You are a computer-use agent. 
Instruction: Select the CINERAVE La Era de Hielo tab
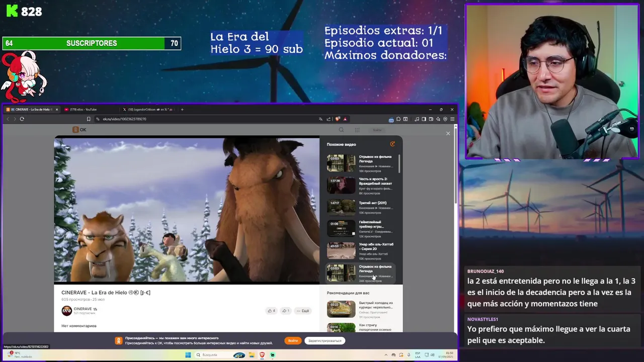[33, 110]
